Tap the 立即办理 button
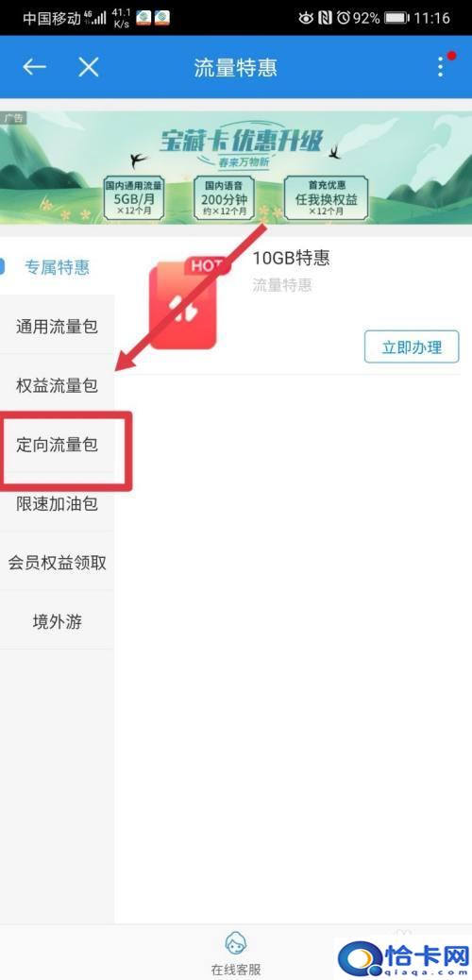The width and height of the screenshot is (472, 980). coord(412,346)
